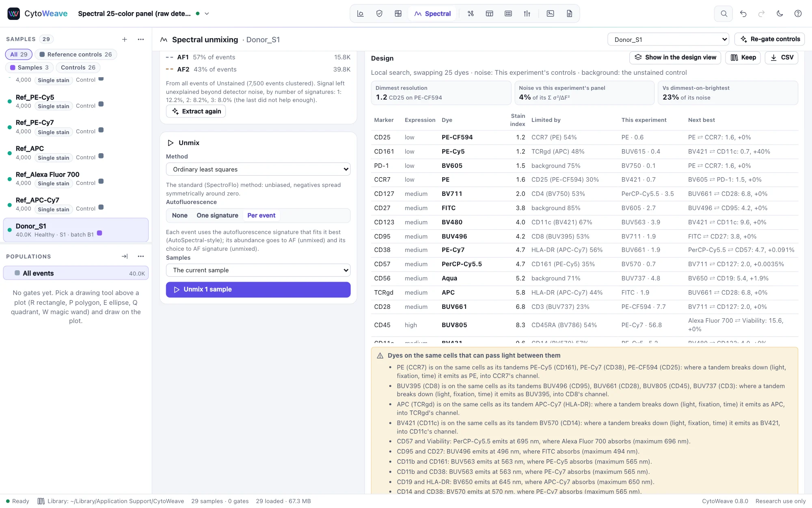This screenshot has width=812, height=508.
Task: Open the compensation grid icon in toolbar
Action: click(398, 13)
